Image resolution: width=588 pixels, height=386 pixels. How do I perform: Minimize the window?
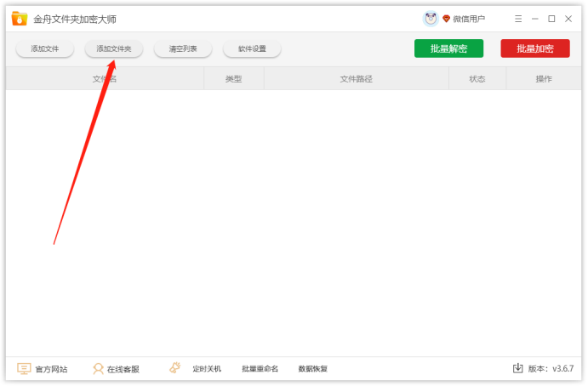point(535,19)
